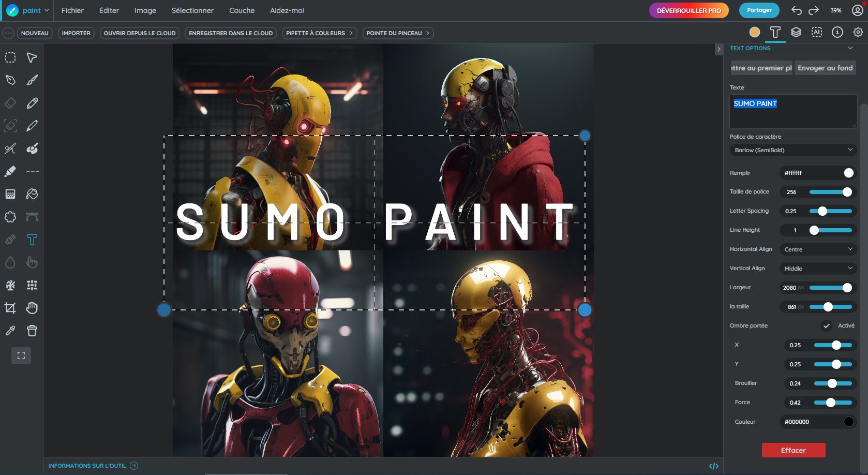
Task: Open the Layers panel icon
Action: 796,32
